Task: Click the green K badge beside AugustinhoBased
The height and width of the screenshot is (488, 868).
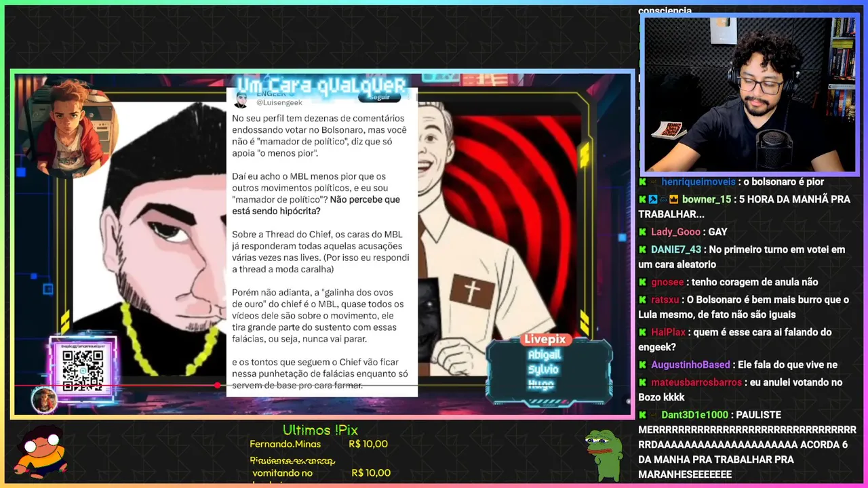Action: coord(642,365)
